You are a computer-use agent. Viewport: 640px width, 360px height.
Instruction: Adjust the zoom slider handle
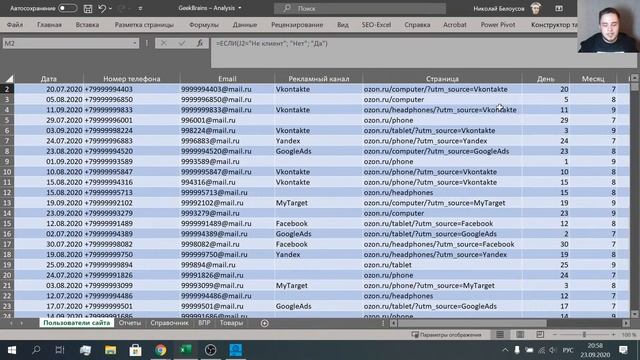tap(584, 335)
